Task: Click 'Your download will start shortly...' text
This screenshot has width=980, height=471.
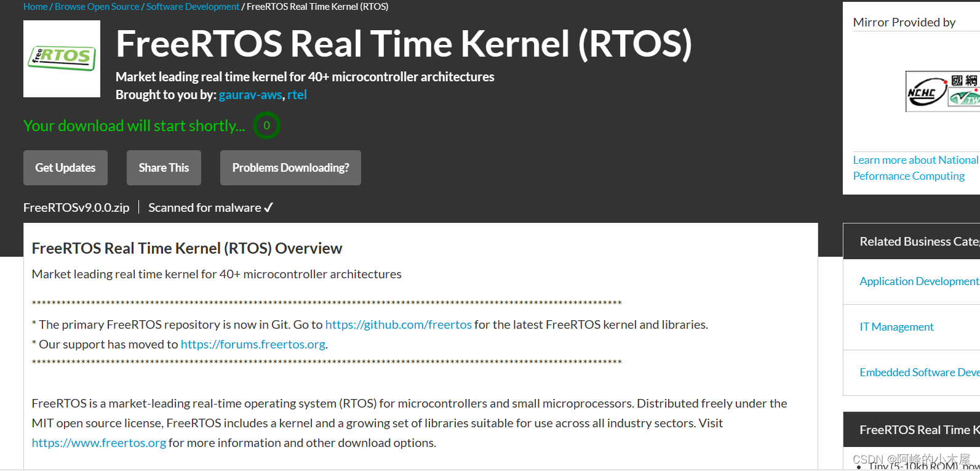Action: (134, 126)
